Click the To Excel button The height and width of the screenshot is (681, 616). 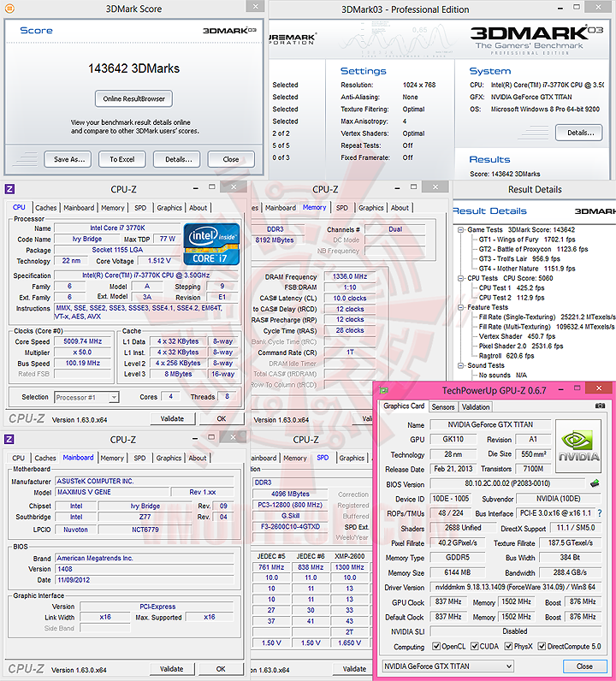[x=122, y=159]
